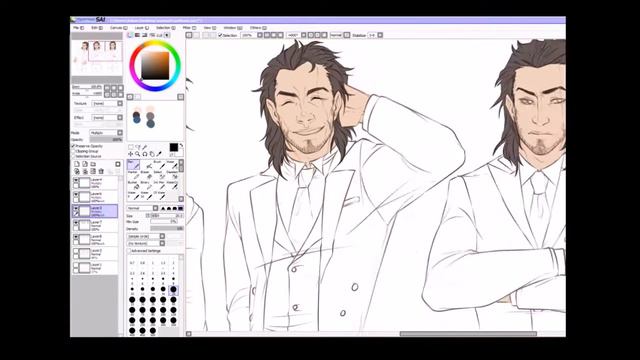Toggle the scratchpad panel icon
Image resolution: width=640 pixels, height=360 pixels.
point(167,36)
